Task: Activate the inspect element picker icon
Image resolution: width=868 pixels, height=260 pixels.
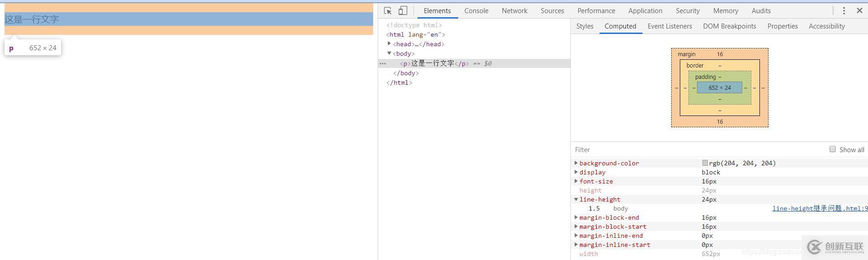Action: pyautogui.click(x=388, y=10)
